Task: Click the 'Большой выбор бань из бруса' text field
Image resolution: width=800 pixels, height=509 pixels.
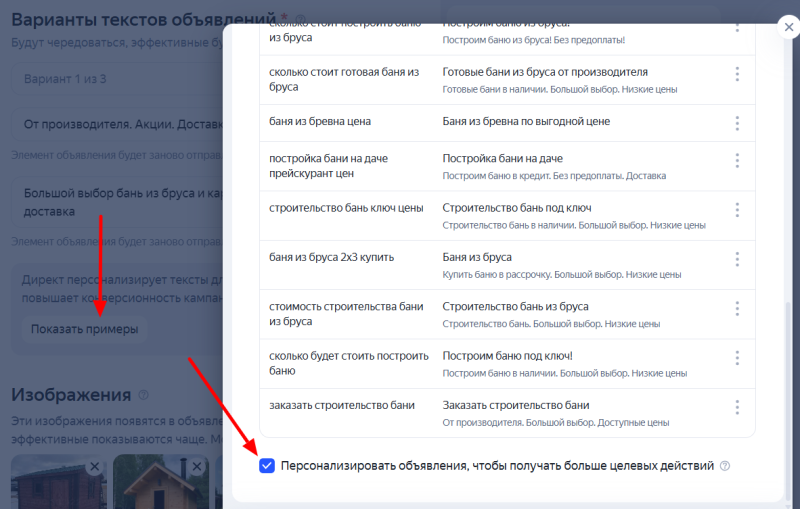Action: [x=117, y=202]
